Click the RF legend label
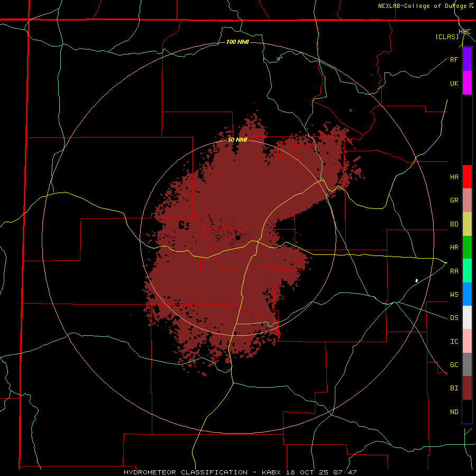This screenshot has height=476, width=476. click(454, 59)
